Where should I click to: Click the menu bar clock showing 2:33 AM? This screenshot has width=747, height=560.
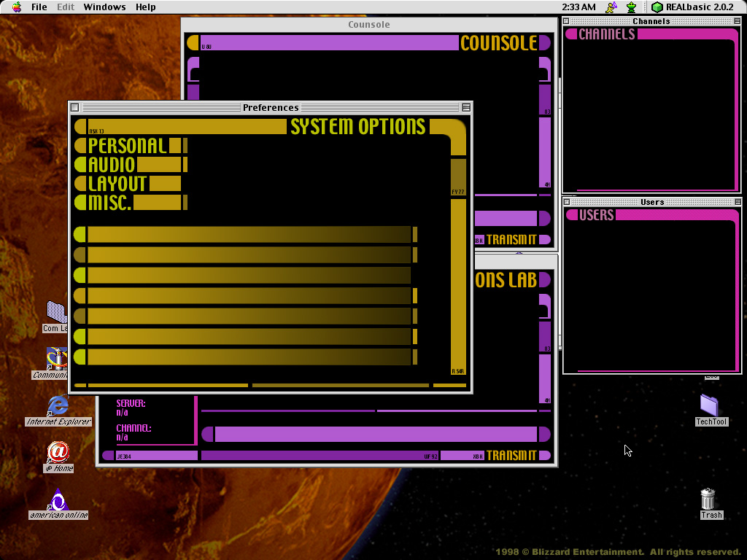[x=578, y=7]
